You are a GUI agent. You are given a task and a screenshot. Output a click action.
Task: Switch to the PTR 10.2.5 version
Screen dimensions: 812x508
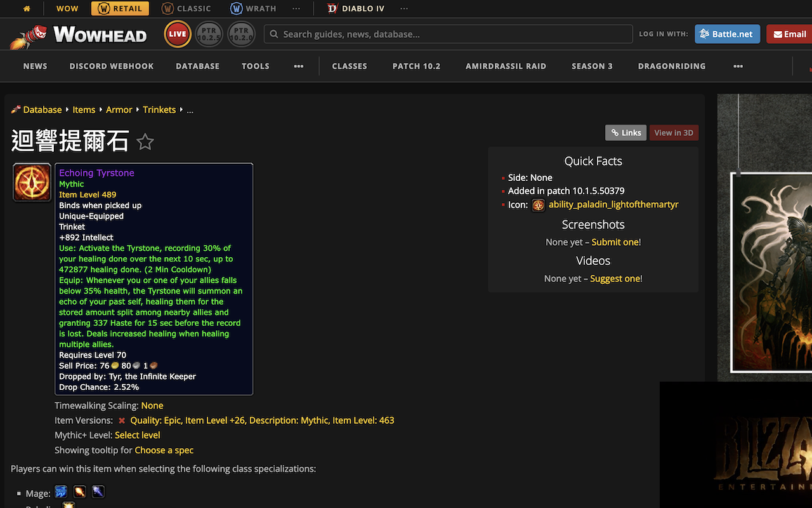coord(209,34)
